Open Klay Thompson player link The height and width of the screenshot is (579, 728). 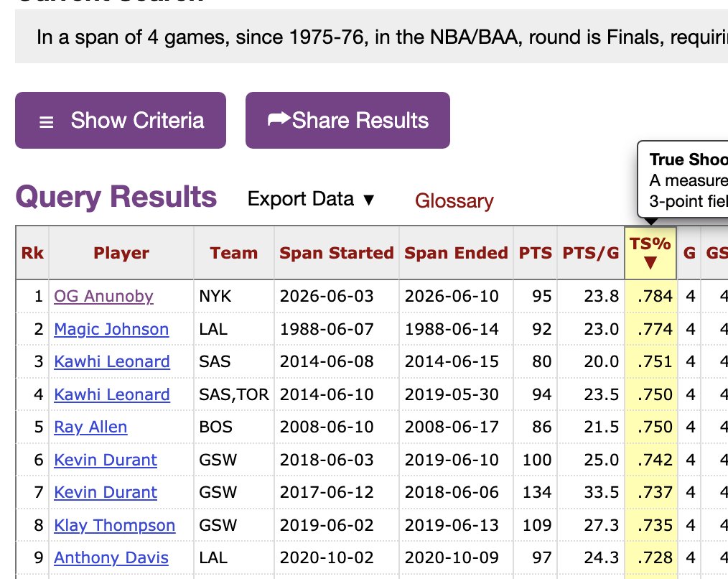click(x=115, y=526)
